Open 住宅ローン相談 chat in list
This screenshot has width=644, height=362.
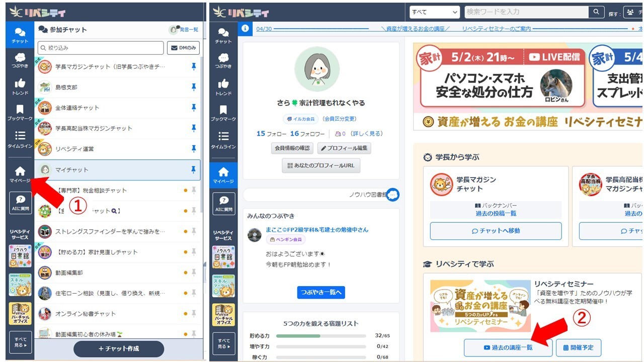pos(118,293)
